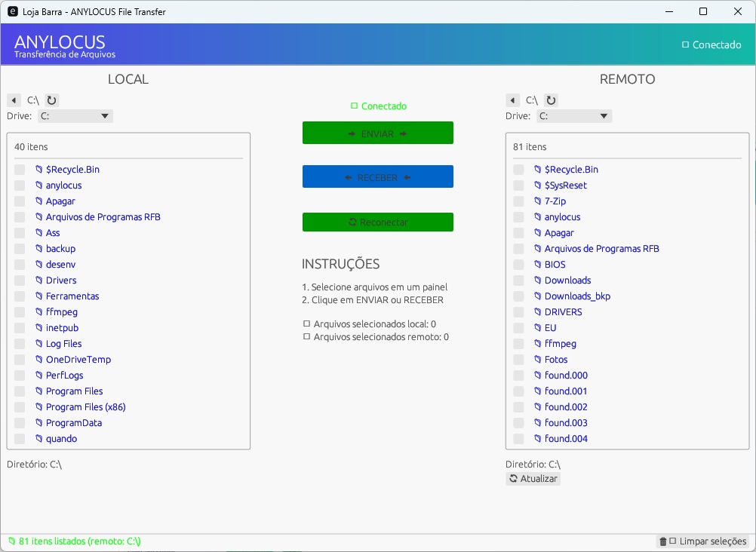Check the local $Recycle.Bin checkbox
Screen dimensions: 756x552
(x=20, y=169)
